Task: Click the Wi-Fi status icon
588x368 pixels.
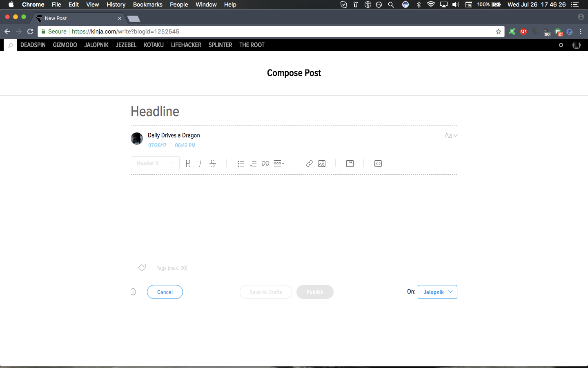Action: tap(431, 4)
